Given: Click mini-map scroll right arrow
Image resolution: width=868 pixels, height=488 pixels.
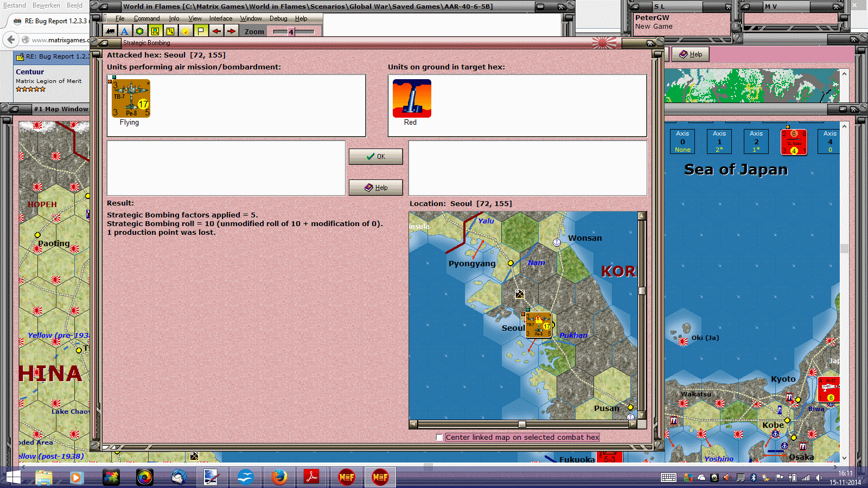Looking at the screenshot, I should (x=633, y=425).
